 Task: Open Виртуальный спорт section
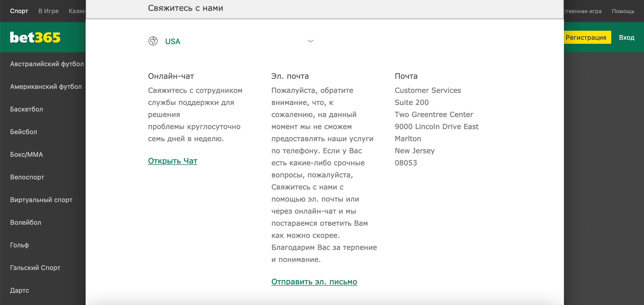coord(41,200)
